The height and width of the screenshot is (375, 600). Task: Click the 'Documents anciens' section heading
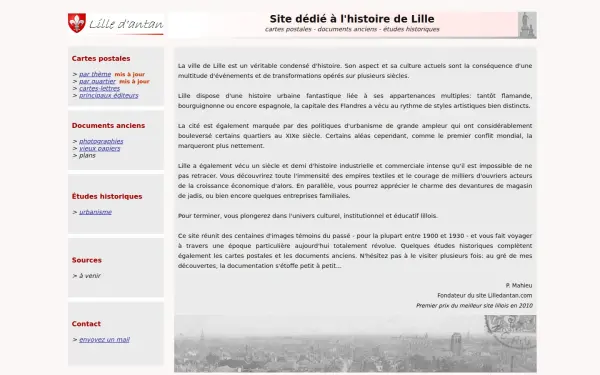[x=108, y=126]
